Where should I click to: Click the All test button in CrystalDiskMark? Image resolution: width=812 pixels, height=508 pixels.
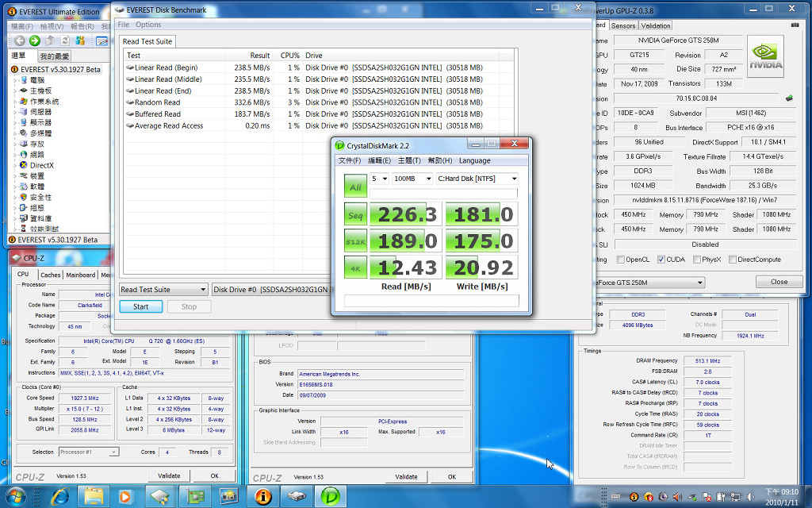[x=355, y=187]
